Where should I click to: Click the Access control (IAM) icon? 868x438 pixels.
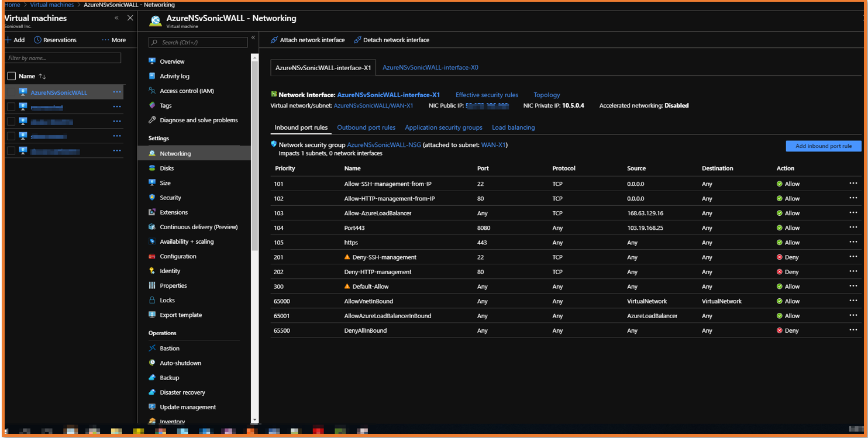(152, 91)
